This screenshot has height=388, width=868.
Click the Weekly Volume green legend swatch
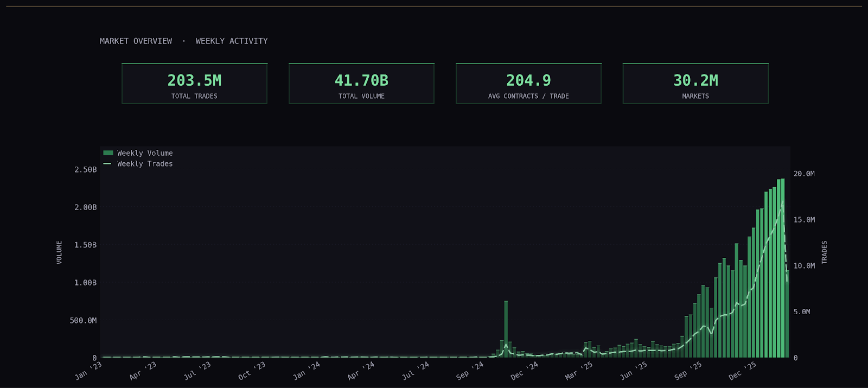pos(108,153)
